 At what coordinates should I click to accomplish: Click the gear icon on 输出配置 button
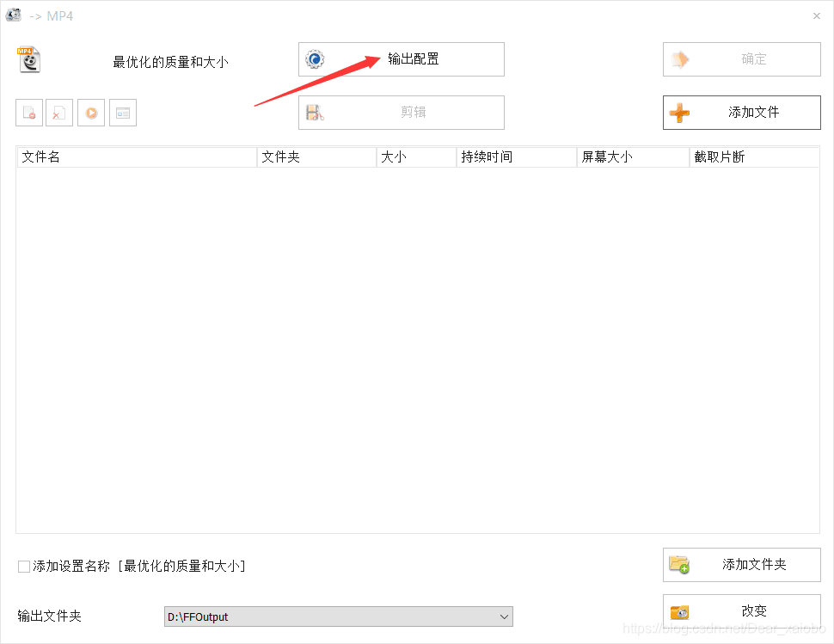tap(314, 58)
